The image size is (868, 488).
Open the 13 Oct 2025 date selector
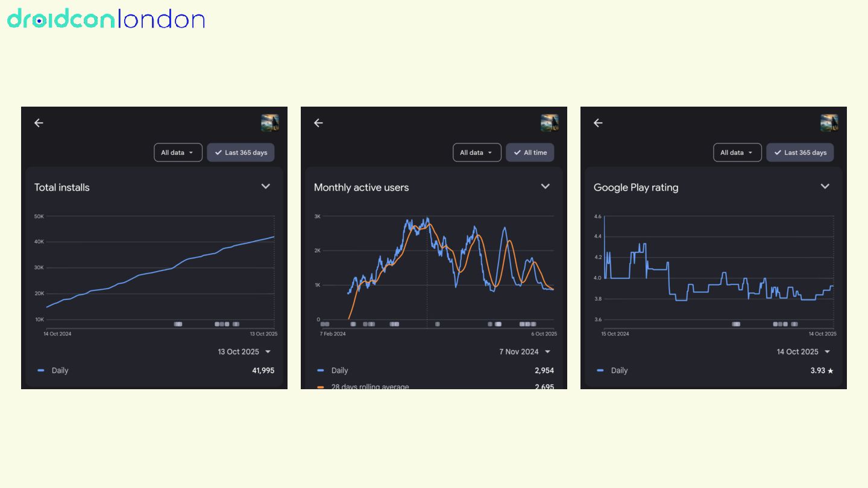tap(244, 352)
